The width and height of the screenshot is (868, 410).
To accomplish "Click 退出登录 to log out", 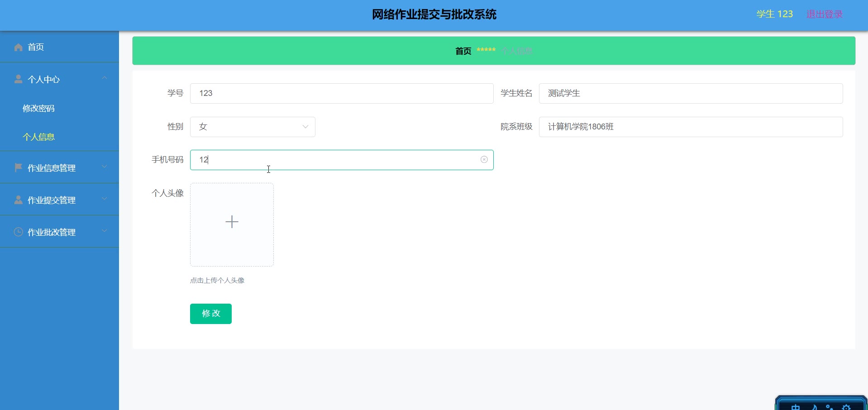I will [x=824, y=14].
